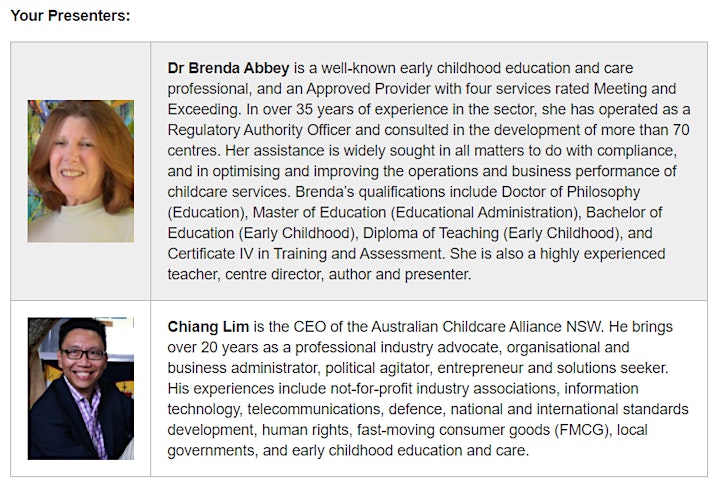720x490 pixels.
Task: Click the bold name Dr Brenda Abbey
Action: (228, 68)
